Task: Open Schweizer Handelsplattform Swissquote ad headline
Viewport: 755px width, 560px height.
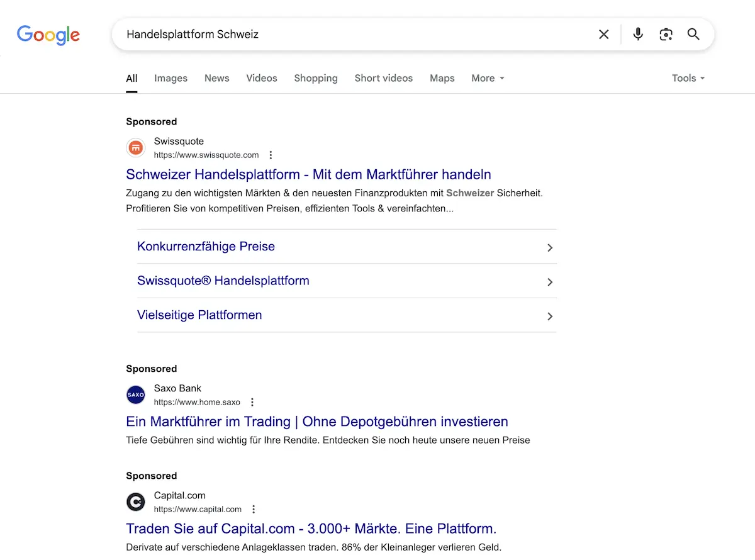Action: coord(308,174)
